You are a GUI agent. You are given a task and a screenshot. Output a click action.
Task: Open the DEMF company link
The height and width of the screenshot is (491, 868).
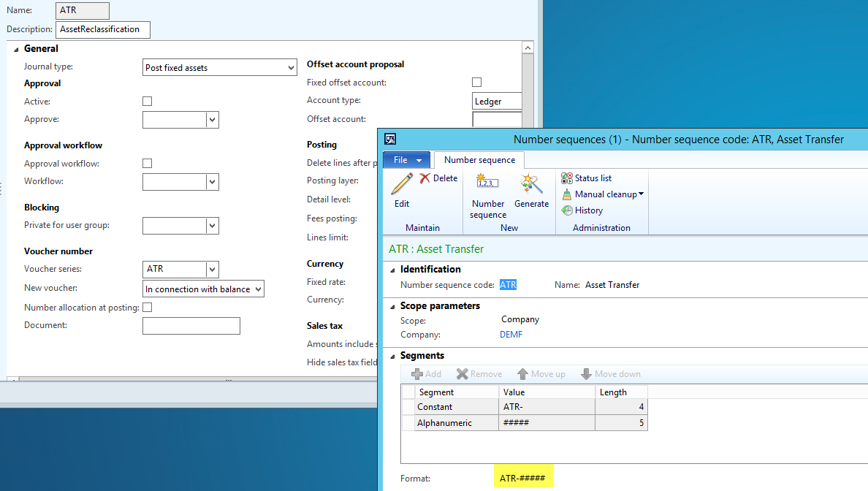[x=511, y=335]
